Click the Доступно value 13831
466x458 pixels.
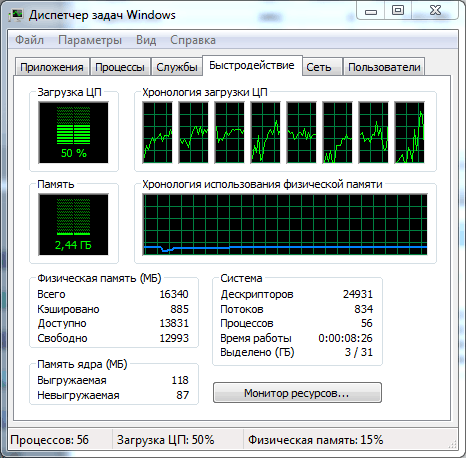point(174,323)
